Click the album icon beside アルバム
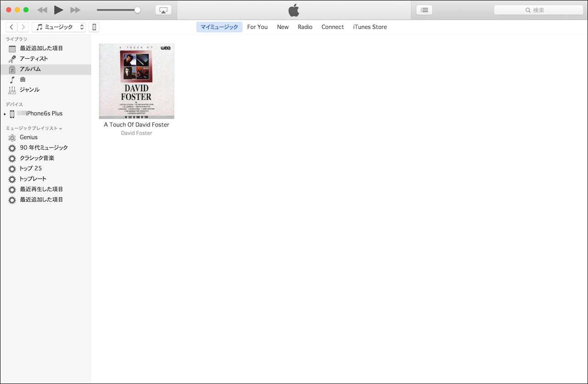The width and height of the screenshot is (588, 384). pyautogui.click(x=12, y=69)
